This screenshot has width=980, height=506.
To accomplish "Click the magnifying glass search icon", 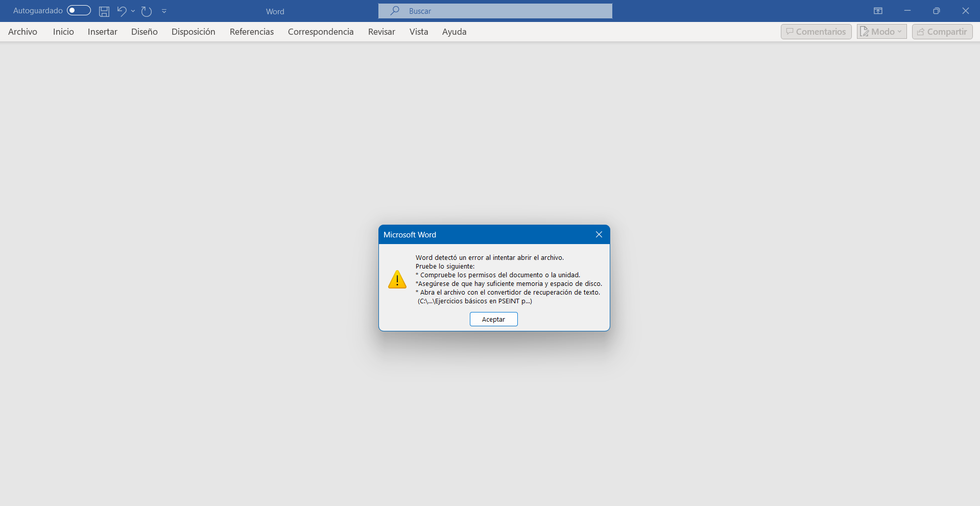I will tap(395, 11).
